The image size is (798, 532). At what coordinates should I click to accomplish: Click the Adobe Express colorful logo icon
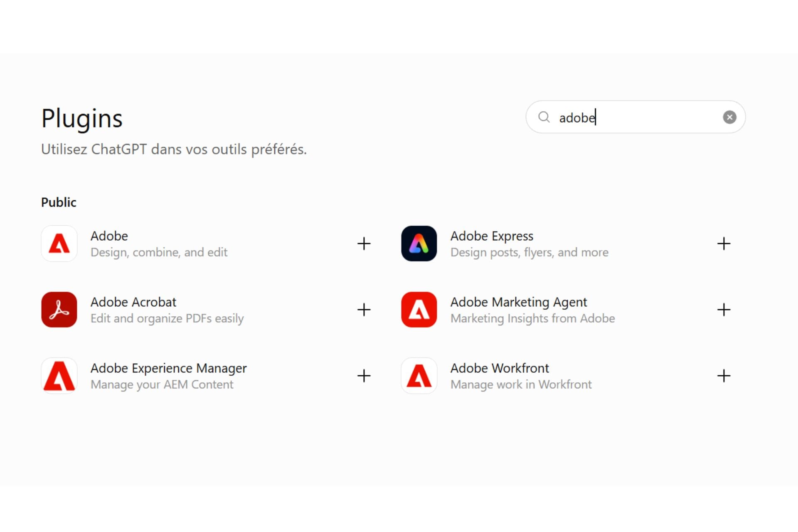[419, 244]
